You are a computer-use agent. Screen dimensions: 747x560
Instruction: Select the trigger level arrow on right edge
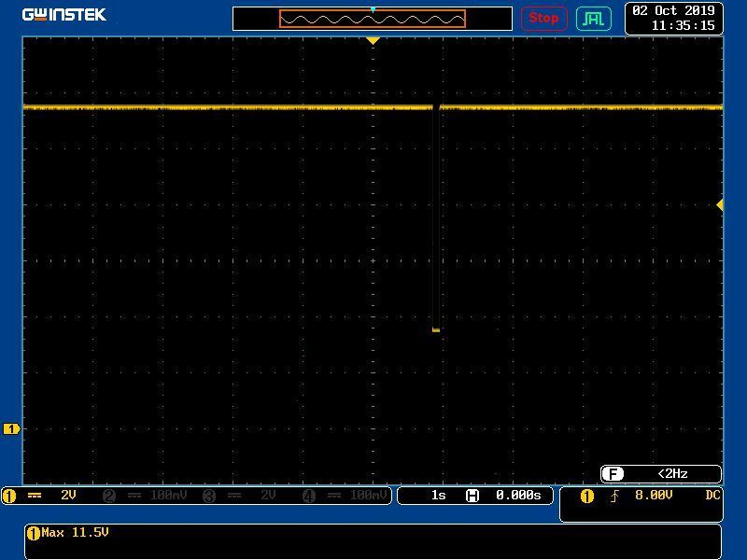tap(719, 204)
